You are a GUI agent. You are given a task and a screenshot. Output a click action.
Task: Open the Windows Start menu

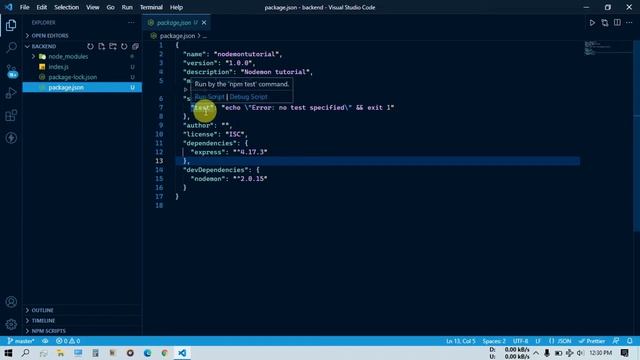[x=8, y=353]
